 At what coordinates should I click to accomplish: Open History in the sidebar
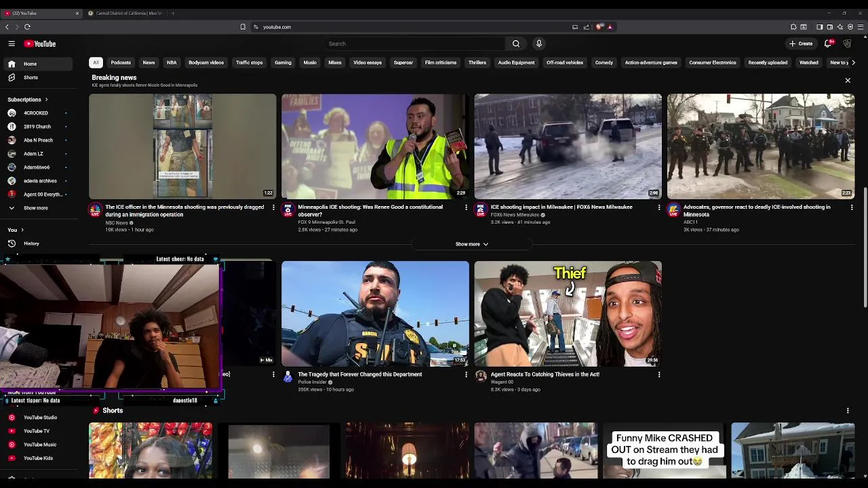(x=37, y=243)
